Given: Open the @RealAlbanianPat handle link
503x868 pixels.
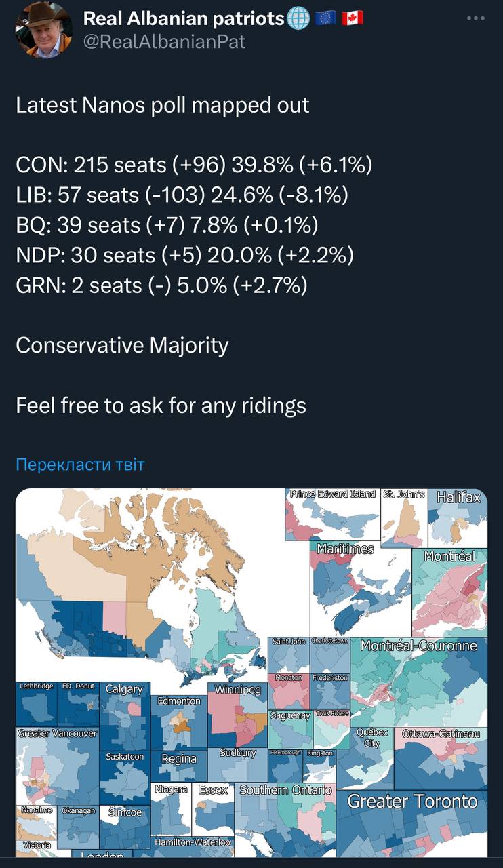Looking at the screenshot, I should click(164, 41).
